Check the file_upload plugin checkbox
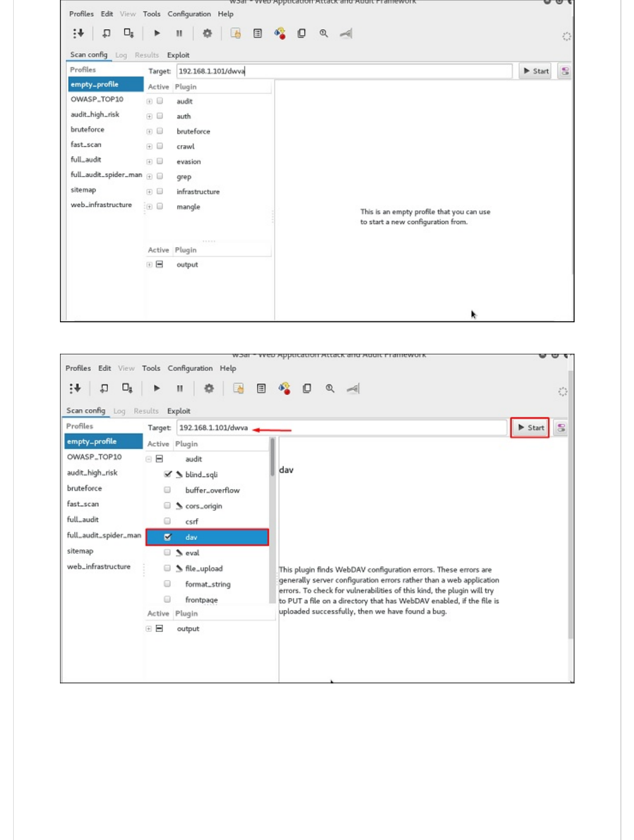 pos(167,568)
